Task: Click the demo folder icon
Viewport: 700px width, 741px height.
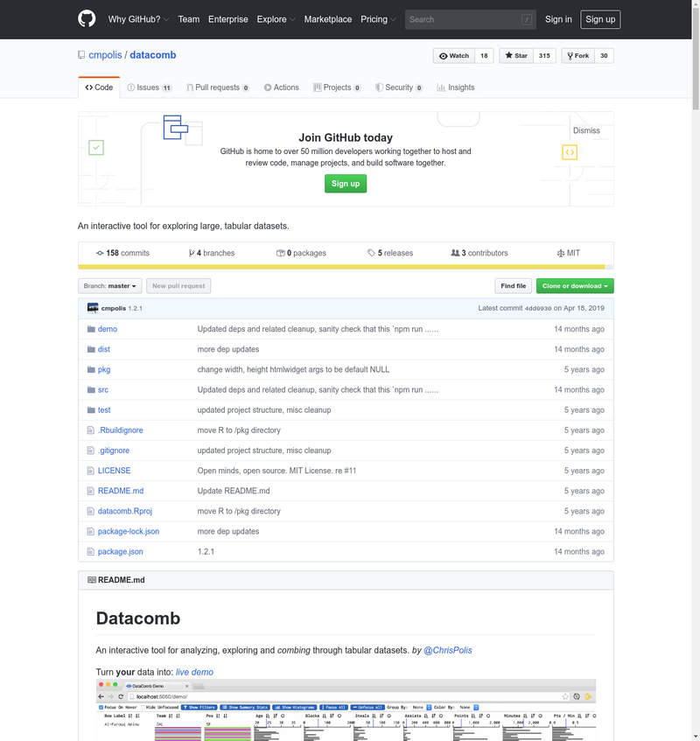Action: coord(91,329)
